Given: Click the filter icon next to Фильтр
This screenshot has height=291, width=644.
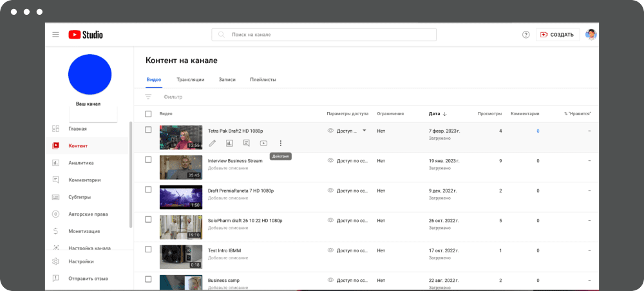Looking at the screenshot, I should coord(148,97).
